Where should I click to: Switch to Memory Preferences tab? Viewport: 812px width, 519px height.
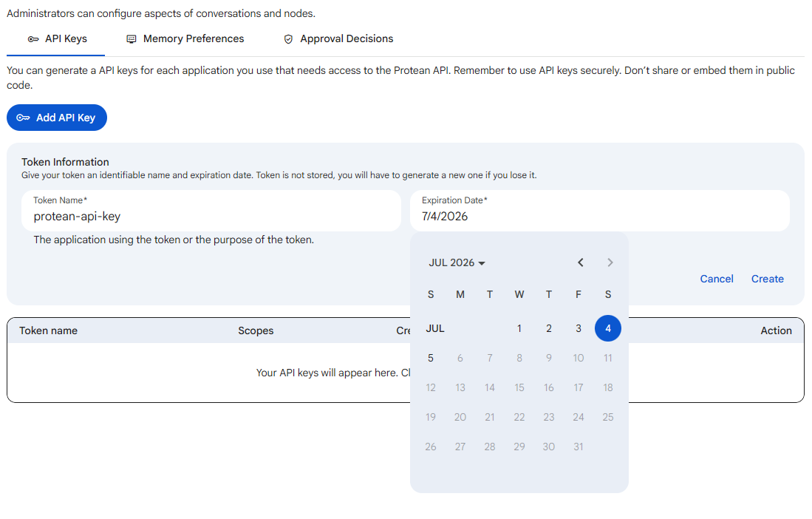(x=185, y=39)
